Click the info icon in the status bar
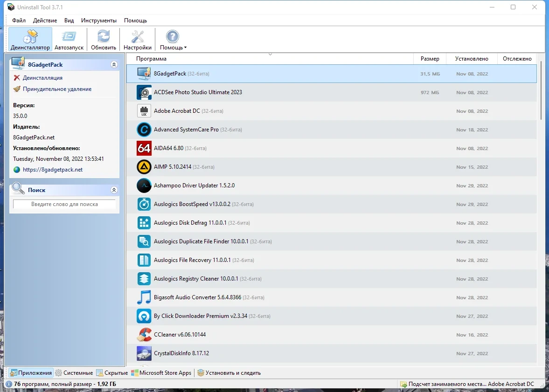549x392 pixels. point(9,384)
